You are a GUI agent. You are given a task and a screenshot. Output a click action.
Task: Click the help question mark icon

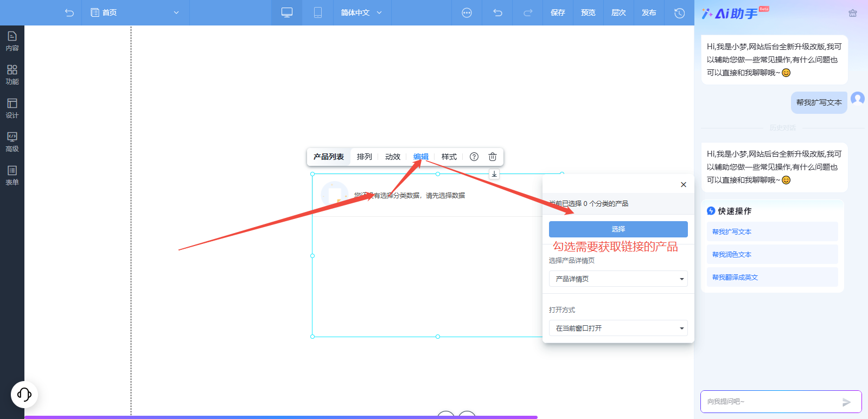(x=474, y=157)
